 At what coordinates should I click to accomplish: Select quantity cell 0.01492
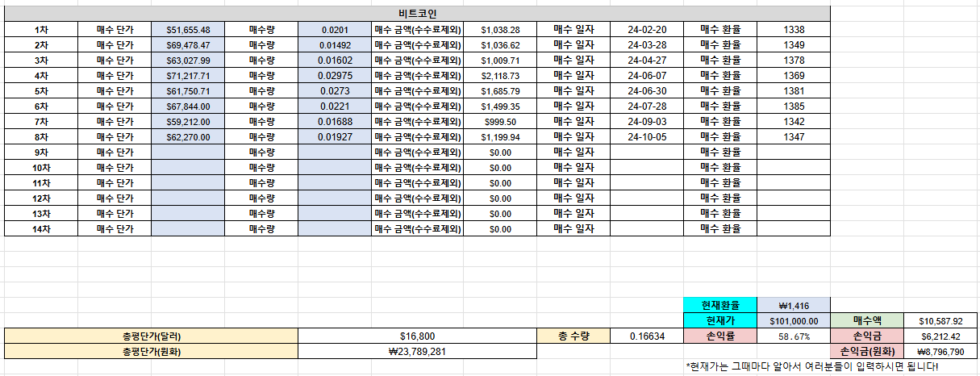335,45
